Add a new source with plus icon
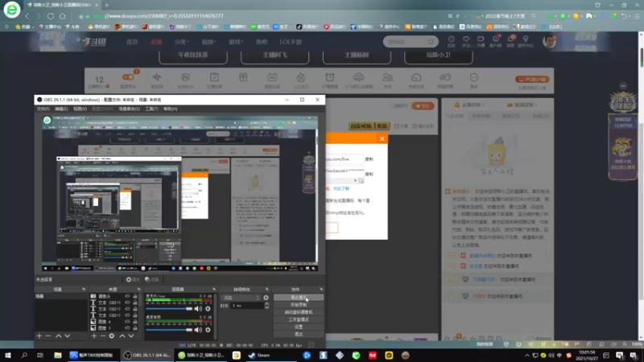The height and width of the screenshot is (362, 644). [93, 335]
